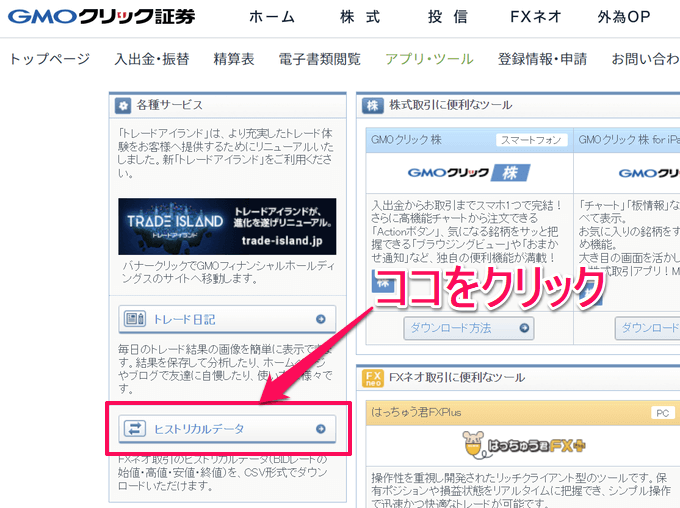Click the 各種サービス gear icon

pos(123,105)
